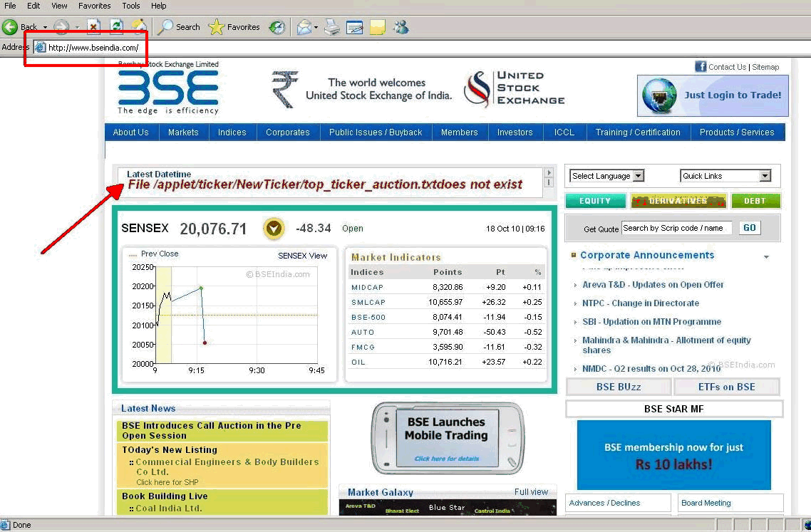Click the yellow Discuss note icon
The height and width of the screenshot is (532, 811).
378,27
